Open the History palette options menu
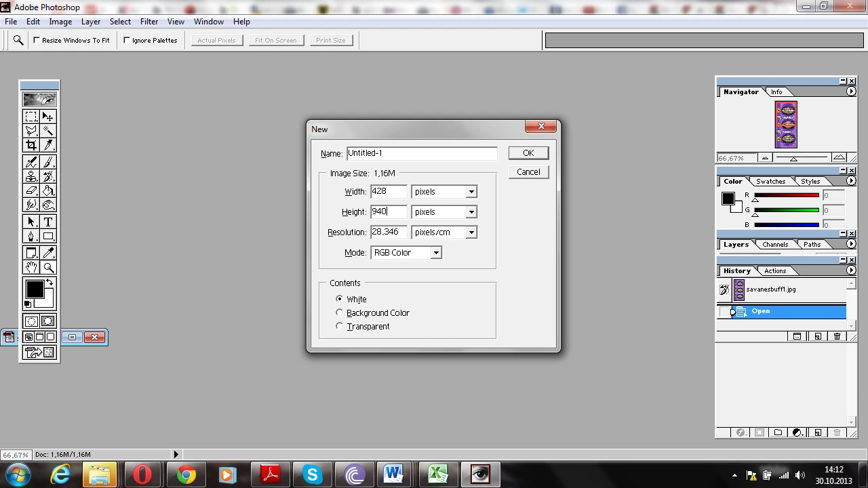The image size is (868, 488). 851,270
